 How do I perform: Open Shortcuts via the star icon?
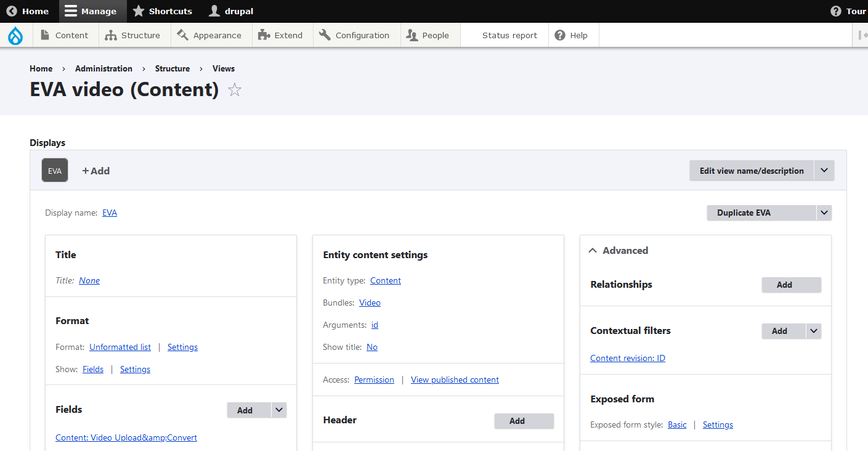pyautogui.click(x=138, y=10)
